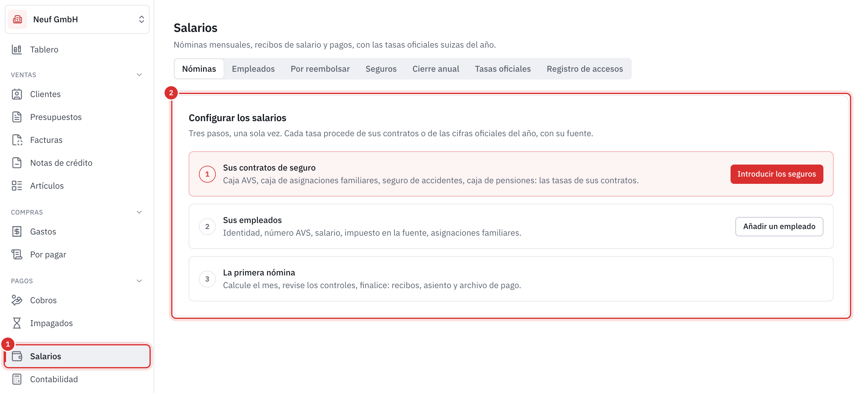The height and width of the screenshot is (393, 868).
Task: Click the Añadir un empleado button
Action: (779, 227)
